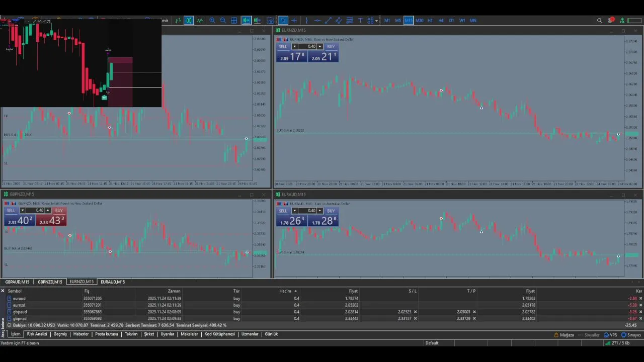Select the crosshair tool

pyautogui.click(x=294, y=21)
